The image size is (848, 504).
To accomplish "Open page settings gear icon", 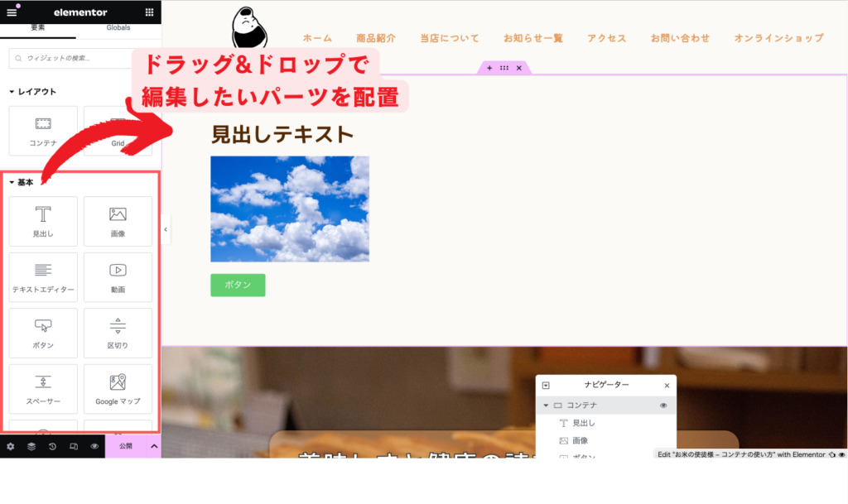I will point(10,447).
